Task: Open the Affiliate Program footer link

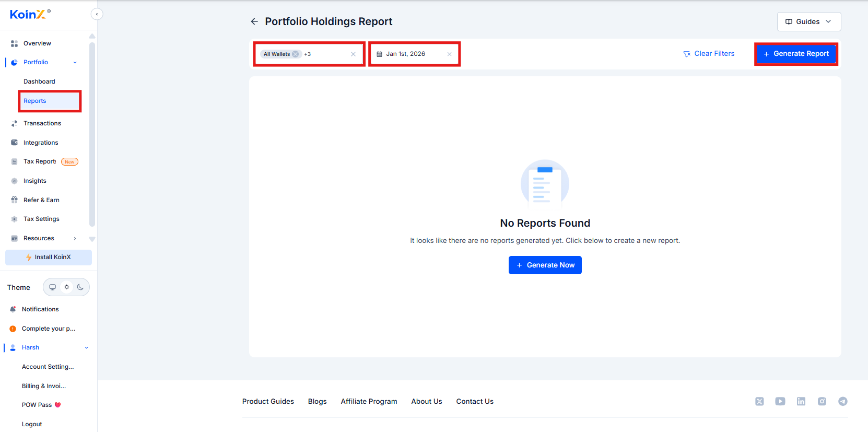Action: (369, 401)
